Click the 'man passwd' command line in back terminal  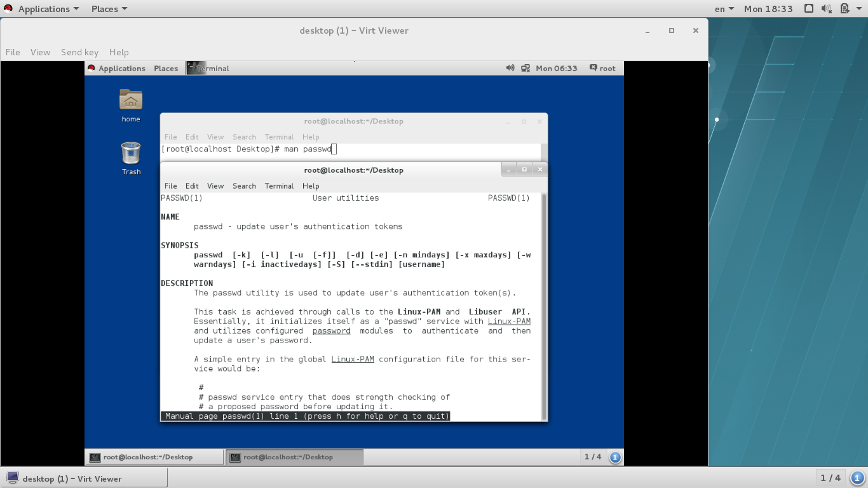click(x=248, y=149)
